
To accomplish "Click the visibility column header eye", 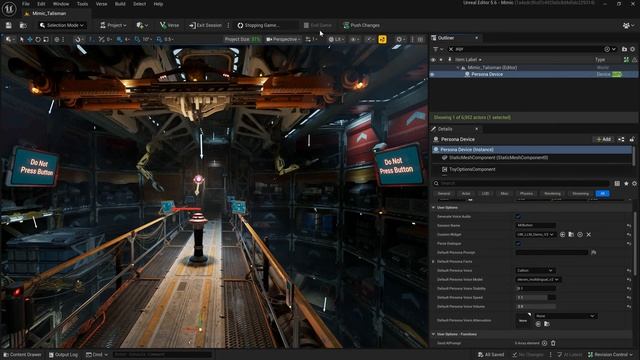I will [433, 60].
